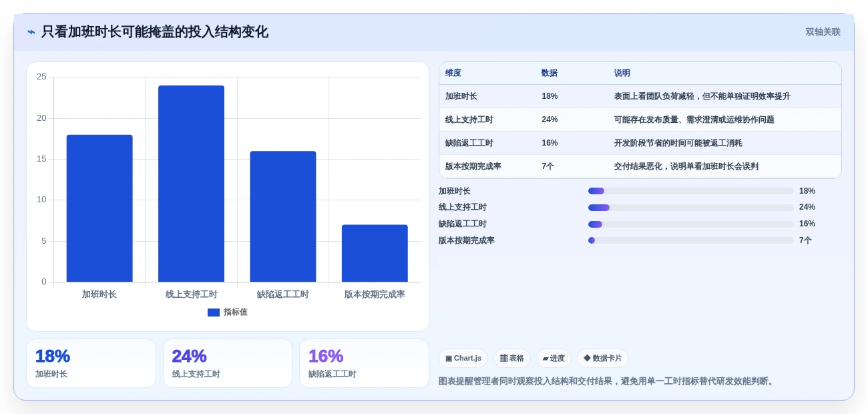Click the 16% 缺陷返工工时 data card

364,363
